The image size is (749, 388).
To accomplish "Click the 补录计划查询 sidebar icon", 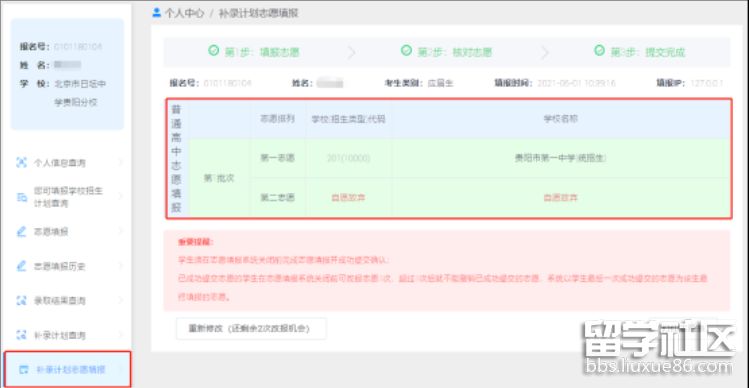I will [x=21, y=335].
